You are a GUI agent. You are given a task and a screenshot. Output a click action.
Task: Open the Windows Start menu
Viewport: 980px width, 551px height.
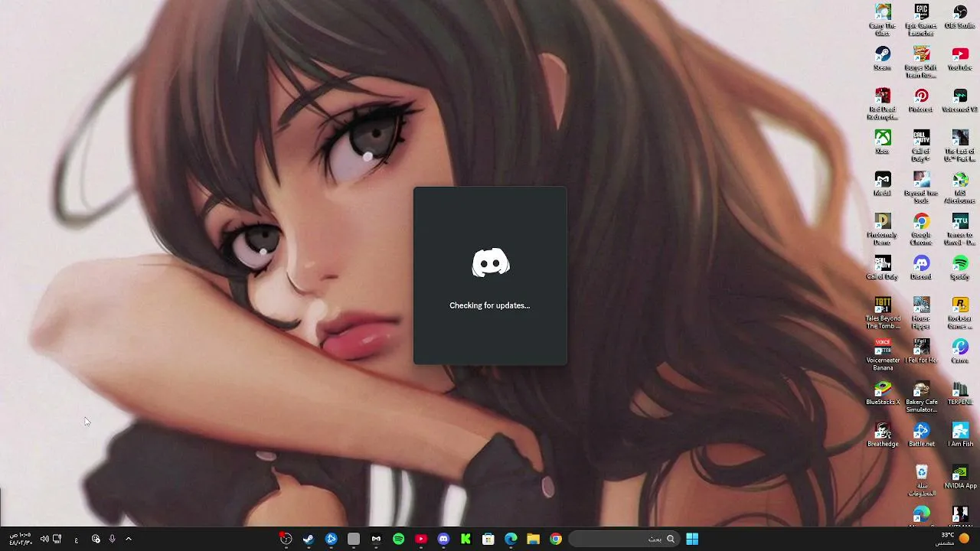click(692, 539)
